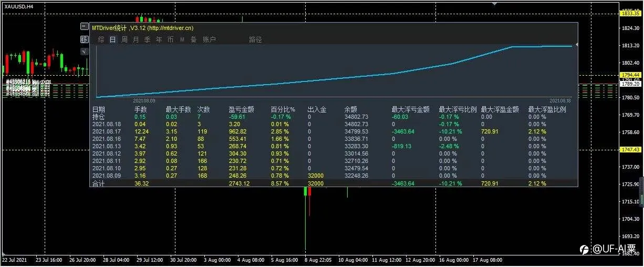Open the 备 tab
Image resolution: width=644 pixels, height=267 pixels.
pyautogui.click(x=193, y=39)
